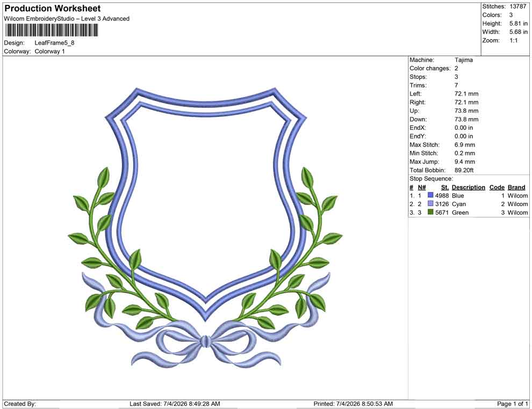Click the "Description" column header
The image size is (532, 409).
[x=468, y=187]
